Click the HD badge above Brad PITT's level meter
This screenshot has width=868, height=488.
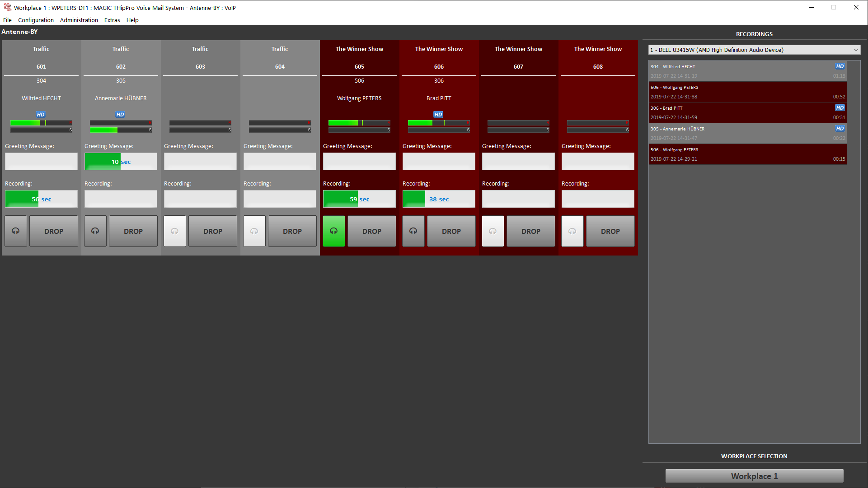(x=438, y=114)
